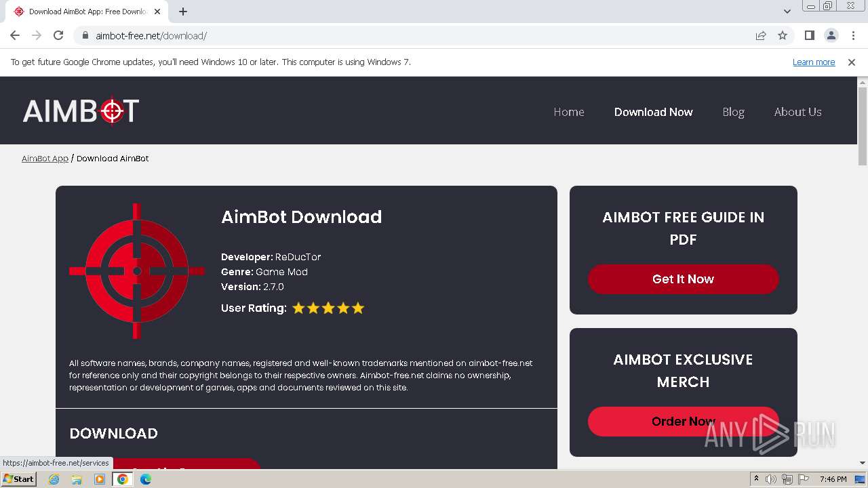Screen dimensions: 868x488
Task: Open the File Explorer taskbar icon
Action: (77, 479)
